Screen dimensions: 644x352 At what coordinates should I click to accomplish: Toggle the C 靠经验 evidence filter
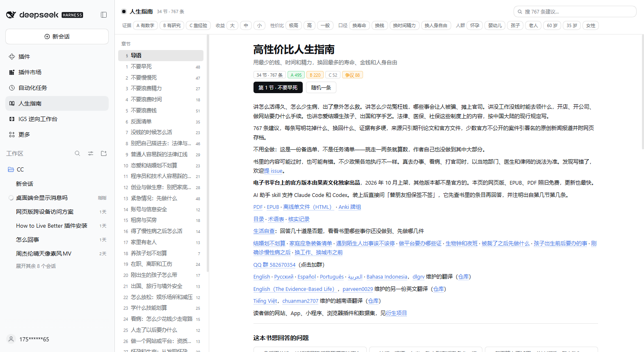coord(199,25)
